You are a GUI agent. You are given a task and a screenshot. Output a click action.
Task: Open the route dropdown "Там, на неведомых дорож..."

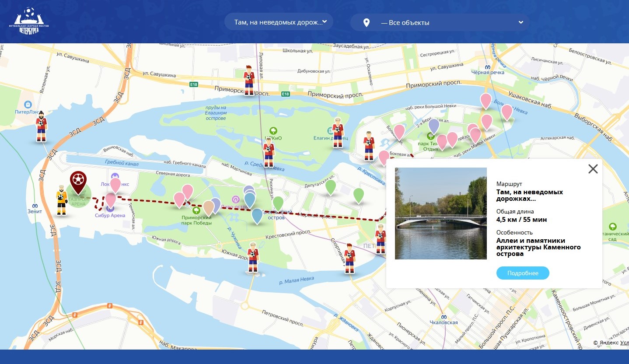(279, 22)
